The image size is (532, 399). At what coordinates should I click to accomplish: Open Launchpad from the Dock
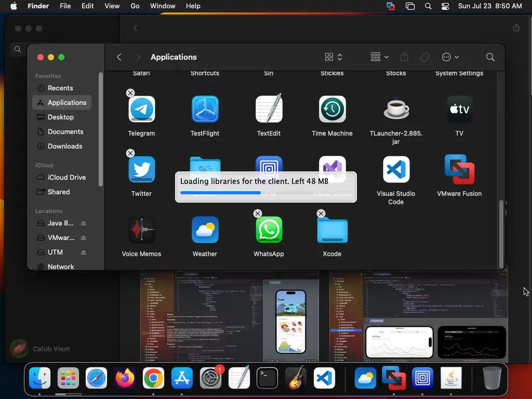[68, 378]
